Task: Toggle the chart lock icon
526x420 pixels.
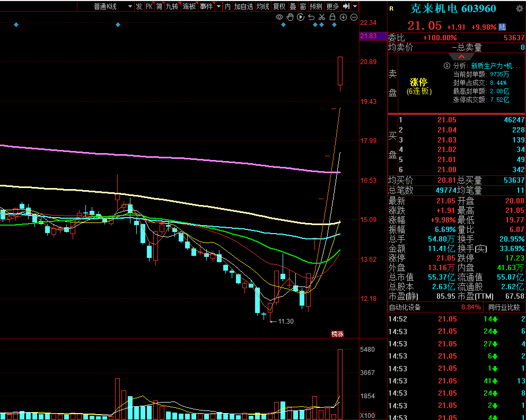Action: (x=332, y=17)
